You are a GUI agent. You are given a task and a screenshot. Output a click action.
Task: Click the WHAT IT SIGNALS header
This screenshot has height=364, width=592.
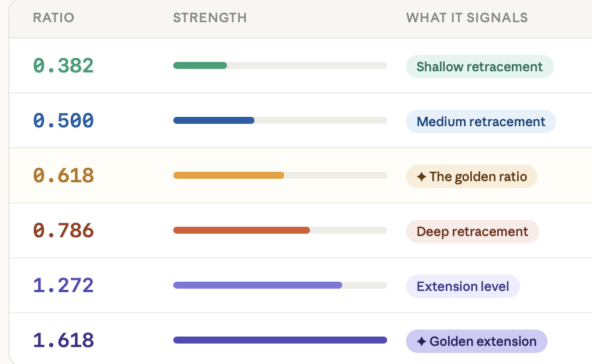pyautogui.click(x=467, y=18)
